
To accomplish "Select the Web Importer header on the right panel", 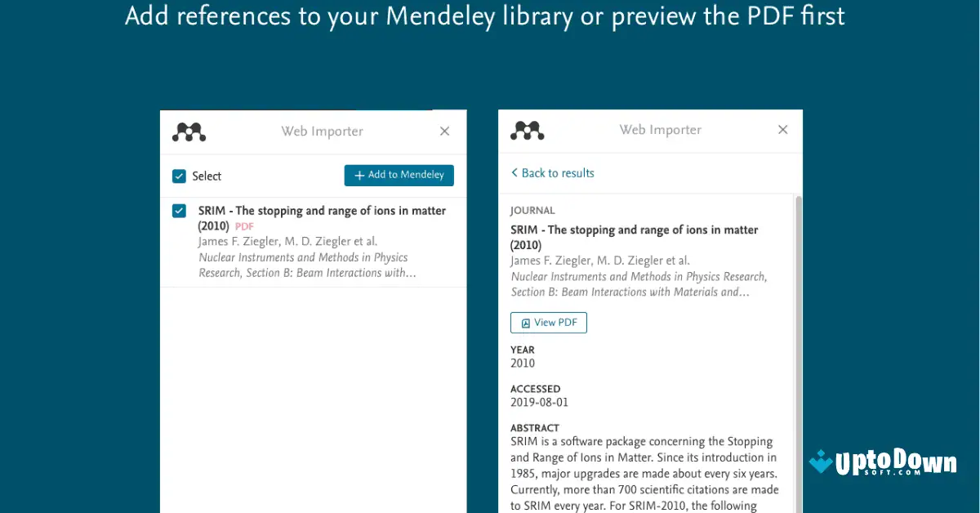I will point(660,129).
